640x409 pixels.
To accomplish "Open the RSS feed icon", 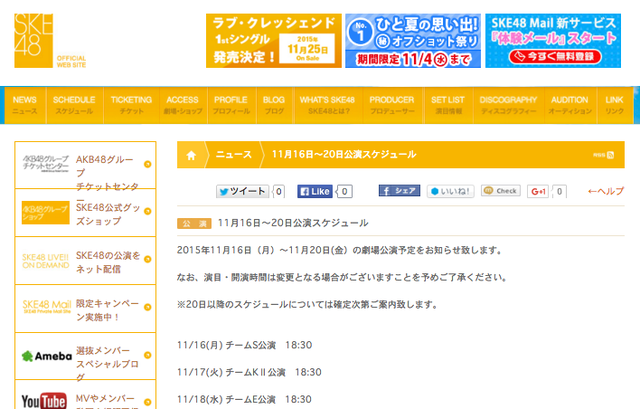I will [x=610, y=155].
